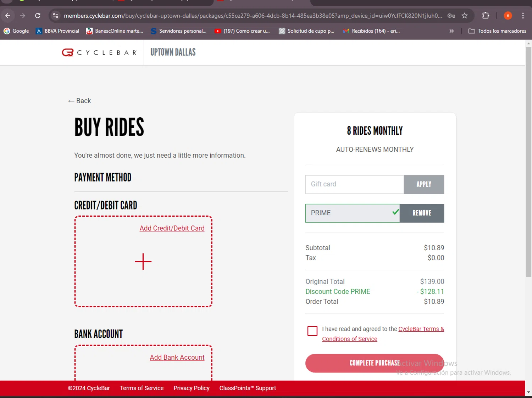Click the address bar URL
The width and height of the screenshot is (532, 398).
pyautogui.click(x=253, y=16)
